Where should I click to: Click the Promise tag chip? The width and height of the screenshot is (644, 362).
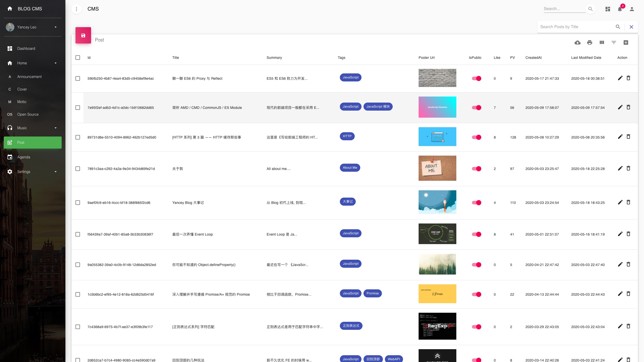pyautogui.click(x=373, y=293)
